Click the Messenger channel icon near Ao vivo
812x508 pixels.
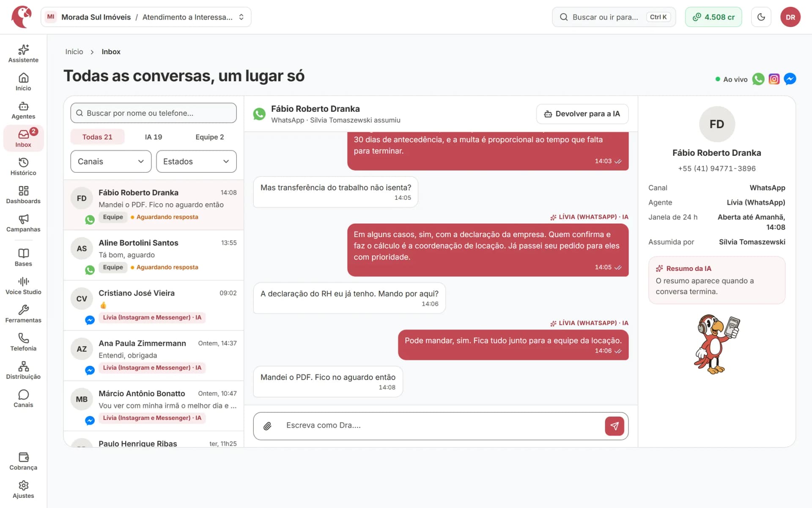click(790, 79)
